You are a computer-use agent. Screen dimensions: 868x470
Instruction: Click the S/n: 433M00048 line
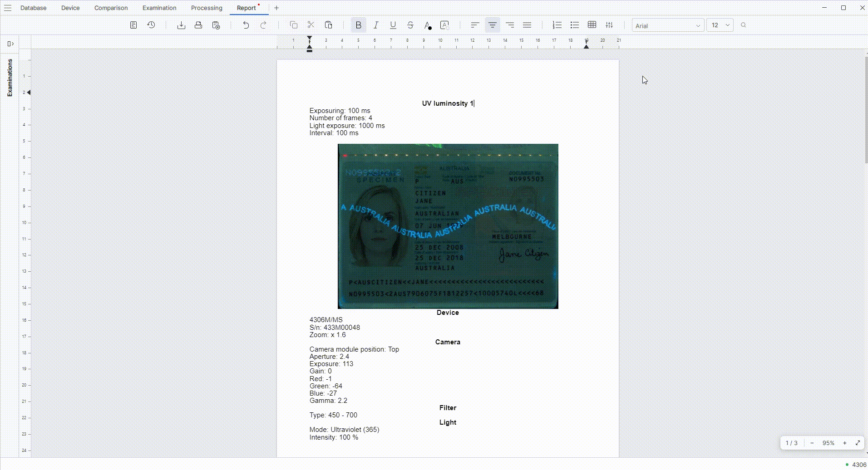335,328
